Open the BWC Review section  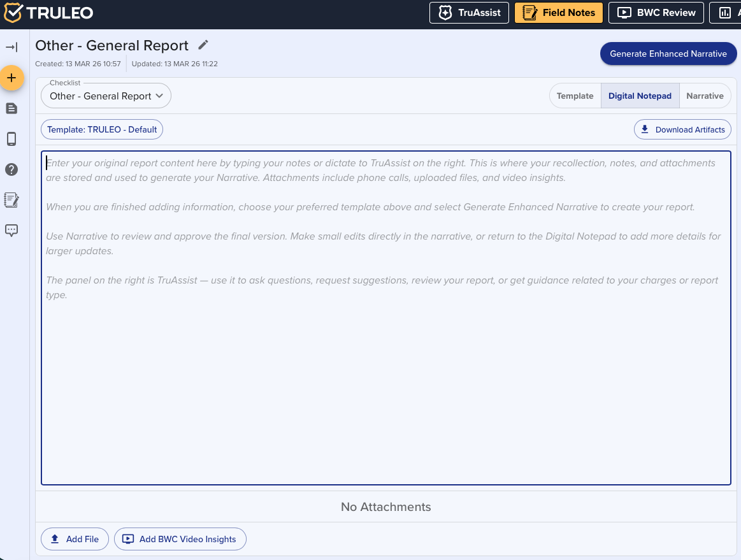pyautogui.click(x=656, y=13)
